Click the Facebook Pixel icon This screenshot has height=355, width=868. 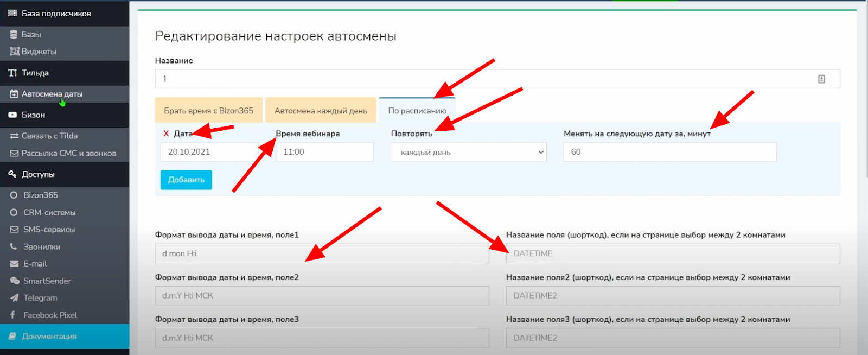click(x=13, y=315)
